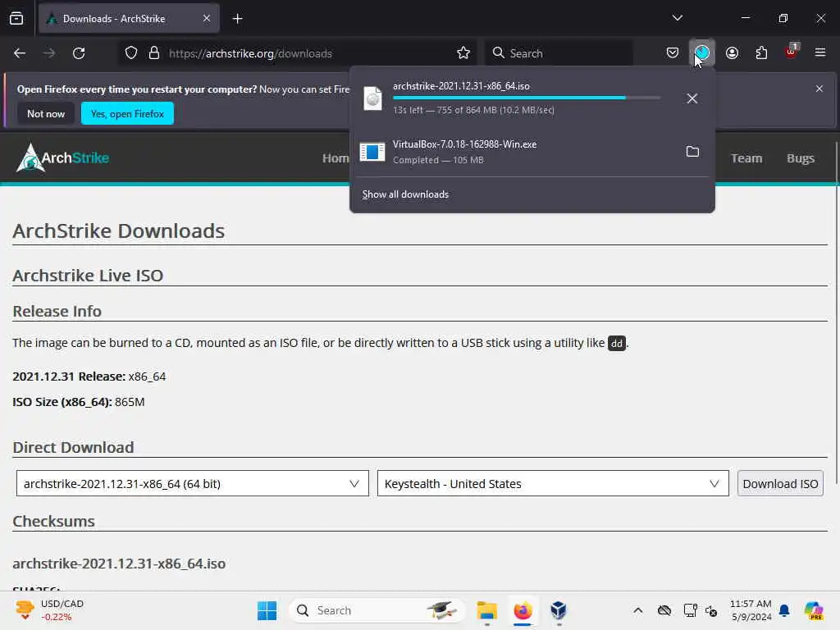Reload the current page
This screenshot has width=840, height=630.
click(x=79, y=53)
